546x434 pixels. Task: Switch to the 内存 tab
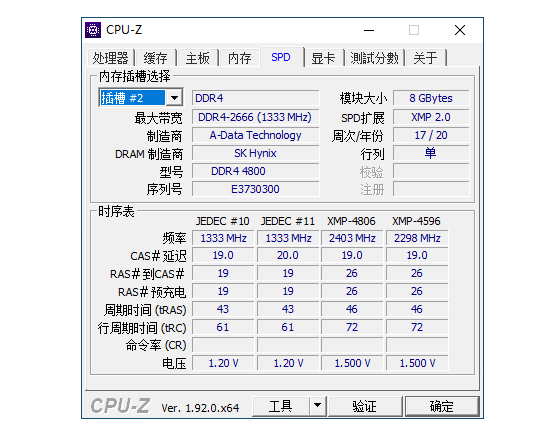pyautogui.click(x=240, y=58)
